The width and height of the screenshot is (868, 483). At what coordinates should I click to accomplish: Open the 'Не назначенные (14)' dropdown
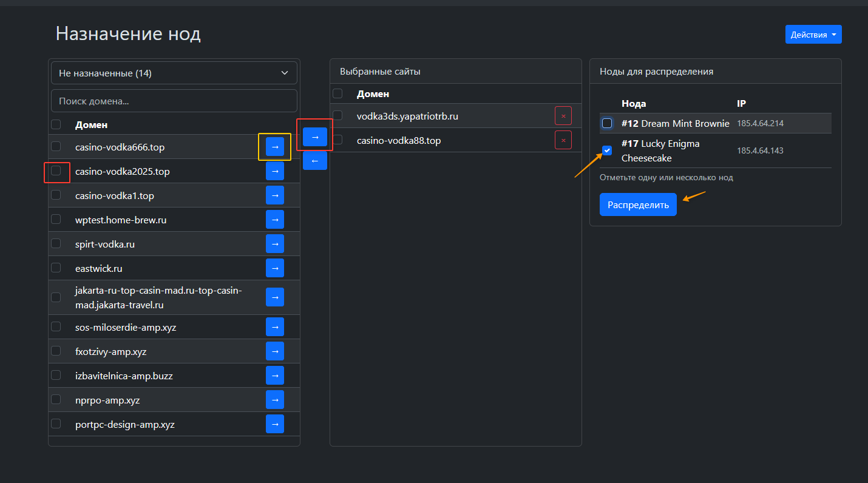pos(174,73)
